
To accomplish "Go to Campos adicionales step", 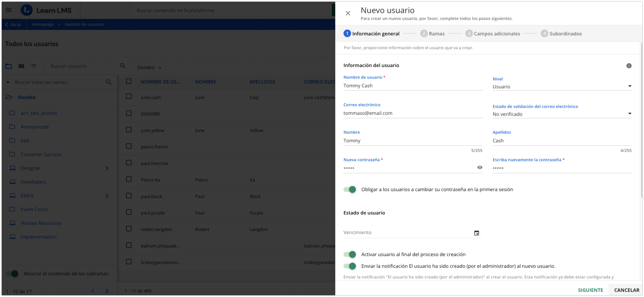I will [x=493, y=34].
